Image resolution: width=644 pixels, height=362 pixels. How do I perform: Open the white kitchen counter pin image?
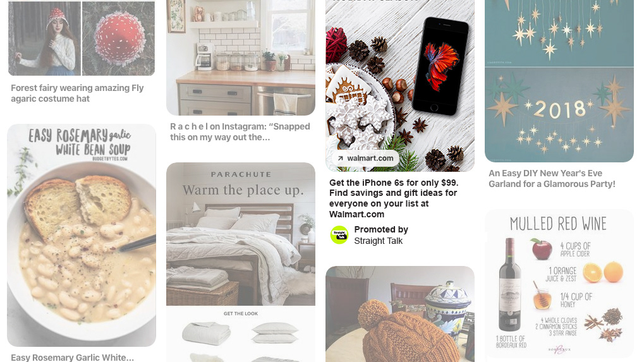point(241,57)
